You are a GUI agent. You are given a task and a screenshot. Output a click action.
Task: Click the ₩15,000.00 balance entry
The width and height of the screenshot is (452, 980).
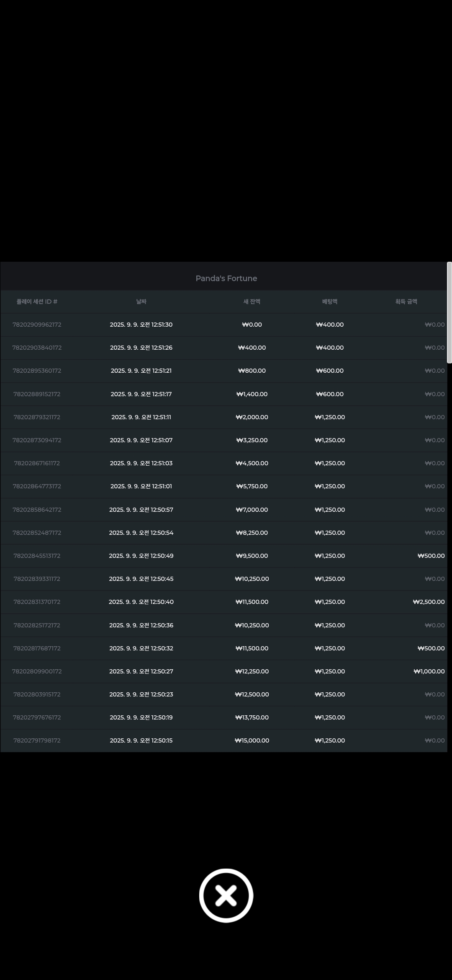[252, 740]
